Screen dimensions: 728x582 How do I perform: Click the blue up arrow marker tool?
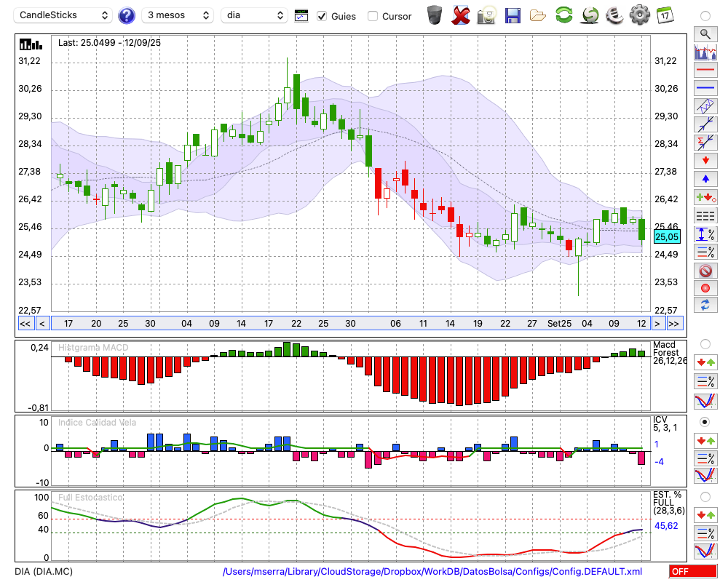[705, 179]
